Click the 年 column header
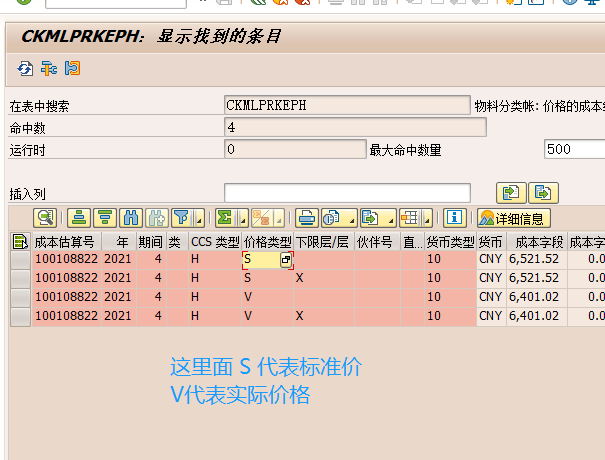 [119, 242]
